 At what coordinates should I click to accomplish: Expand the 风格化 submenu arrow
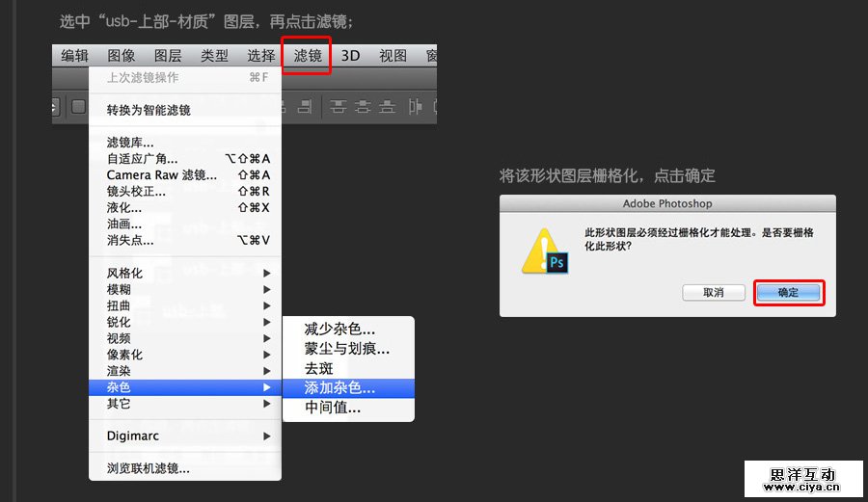(x=267, y=273)
